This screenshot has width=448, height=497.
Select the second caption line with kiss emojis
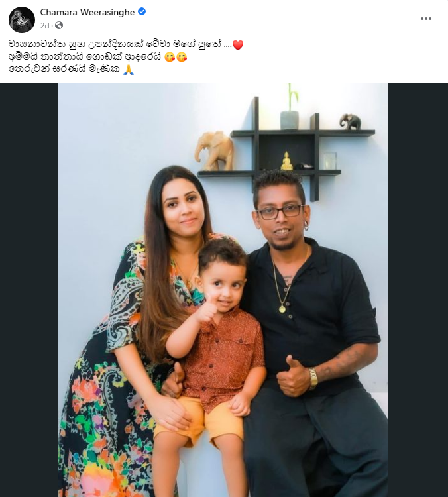tap(97, 58)
